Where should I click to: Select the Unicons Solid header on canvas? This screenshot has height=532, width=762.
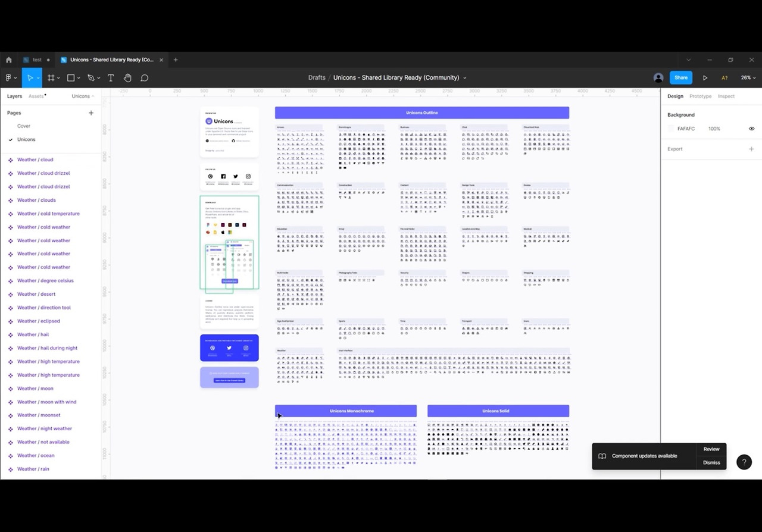[498, 411]
